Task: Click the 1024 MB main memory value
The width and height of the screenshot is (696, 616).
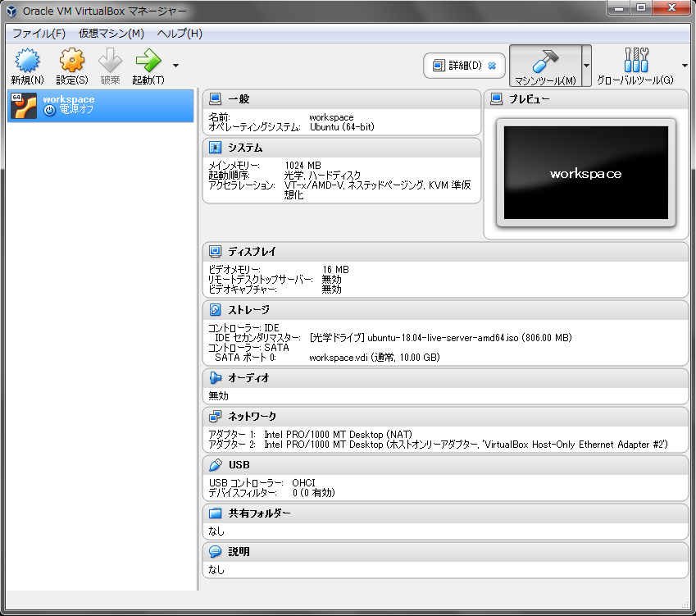Action: [303, 166]
